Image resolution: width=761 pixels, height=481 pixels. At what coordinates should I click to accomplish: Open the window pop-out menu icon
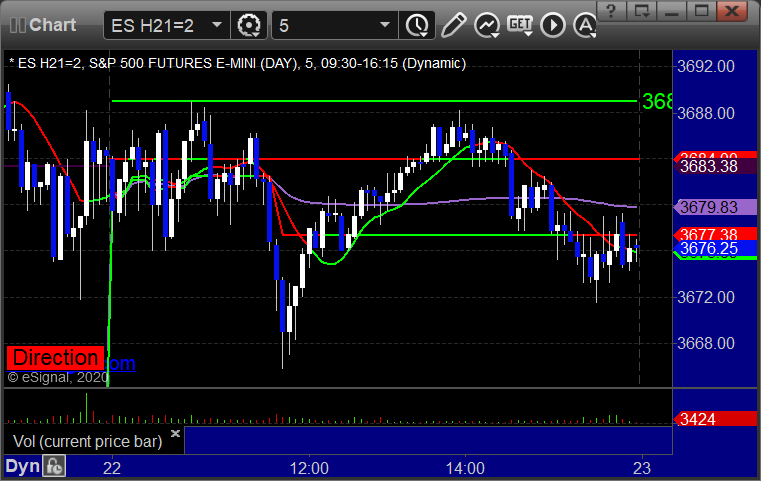[x=641, y=11]
